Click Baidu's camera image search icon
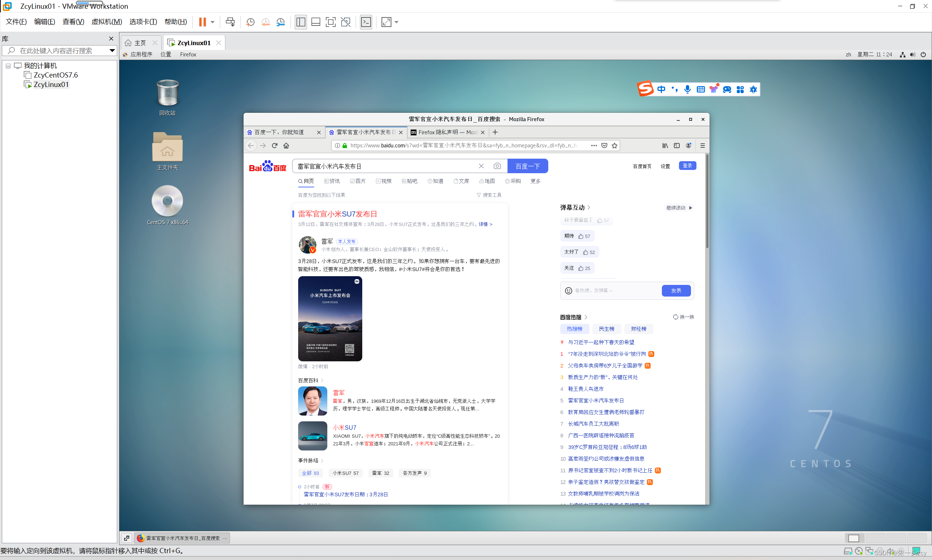 click(498, 166)
